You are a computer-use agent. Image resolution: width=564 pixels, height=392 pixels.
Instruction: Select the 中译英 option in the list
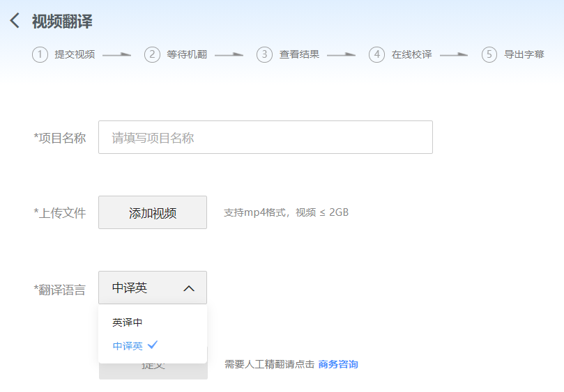[x=128, y=345]
